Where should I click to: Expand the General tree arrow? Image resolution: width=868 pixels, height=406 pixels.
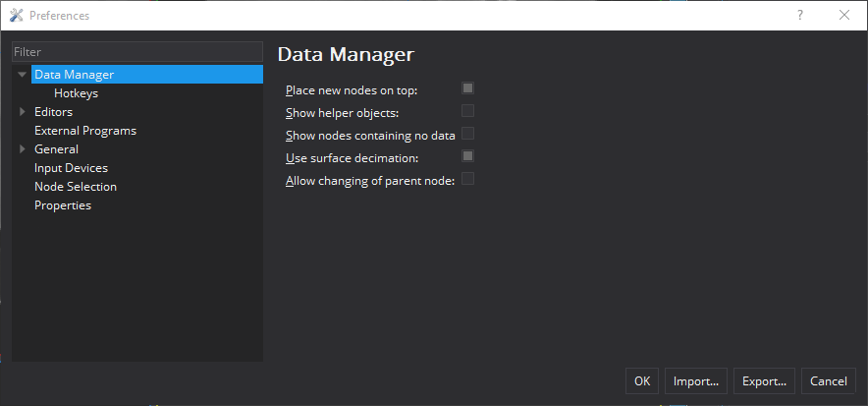point(23,149)
